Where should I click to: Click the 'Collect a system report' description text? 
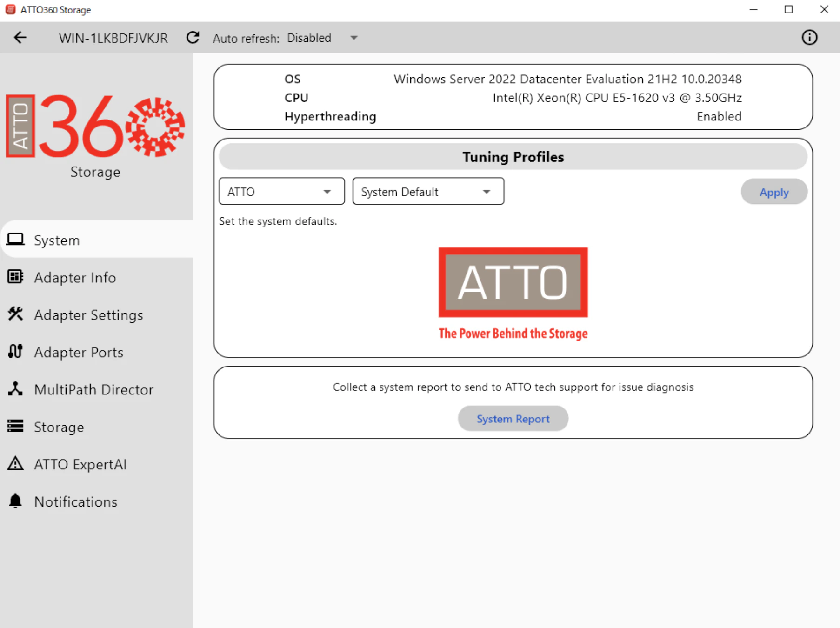point(513,387)
